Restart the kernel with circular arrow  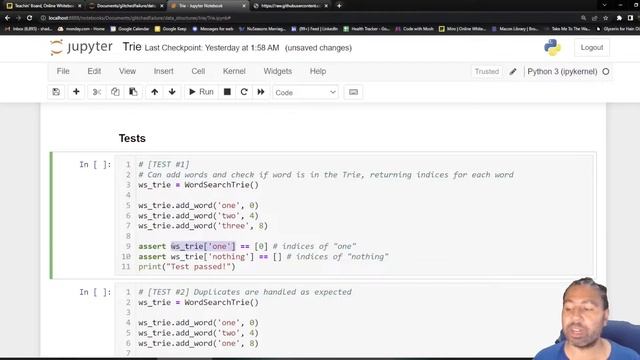[244, 92]
